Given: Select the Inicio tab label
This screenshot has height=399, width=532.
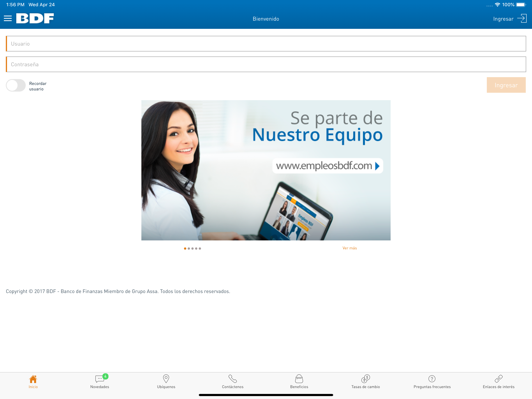Looking at the screenshot, I should (33, 387).
